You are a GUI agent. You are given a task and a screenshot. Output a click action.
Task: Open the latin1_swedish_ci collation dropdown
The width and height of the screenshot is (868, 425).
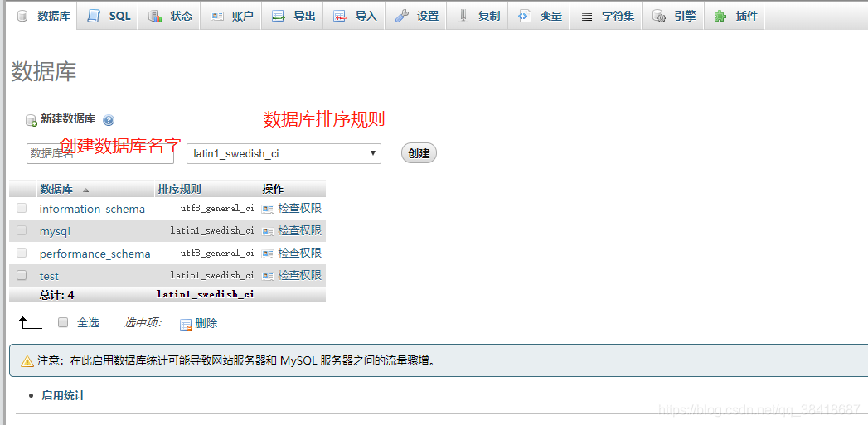[284, 153]
